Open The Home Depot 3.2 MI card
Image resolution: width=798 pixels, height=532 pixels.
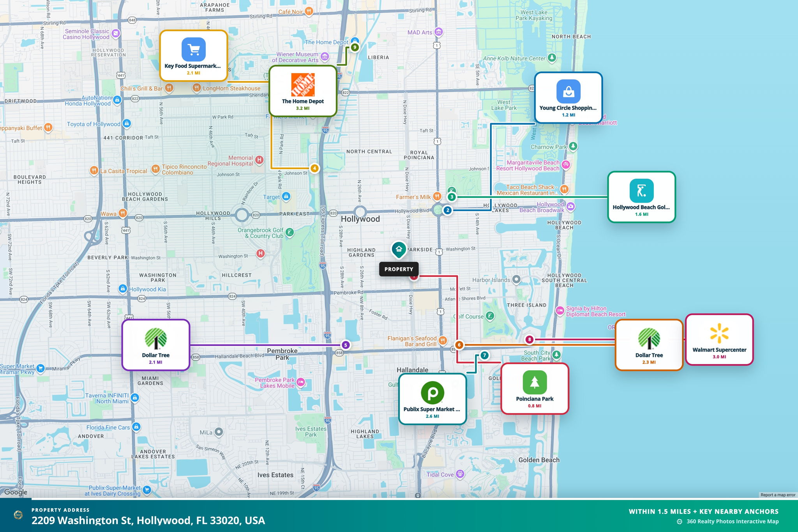pyautogui.click(x=303, y=91)
